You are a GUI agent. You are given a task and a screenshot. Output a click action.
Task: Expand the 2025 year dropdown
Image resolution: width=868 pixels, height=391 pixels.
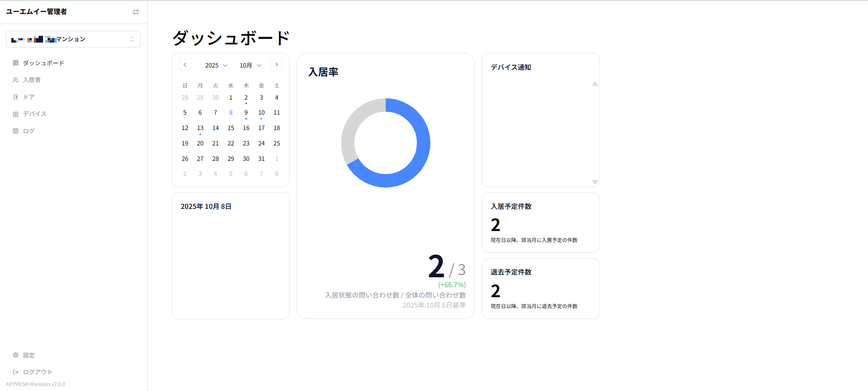[216, 65]
